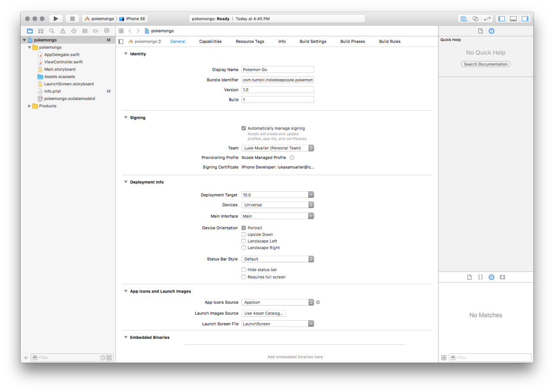
Task: Open the Project navigator folder icon
Action: click(x=29, y=31)
